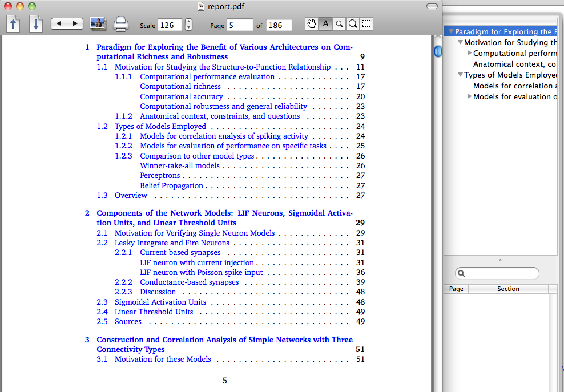Viewport: 564px width, 392px height.
Task: Open 'Computational performance evaluation' link
Action: coord(207,76)
